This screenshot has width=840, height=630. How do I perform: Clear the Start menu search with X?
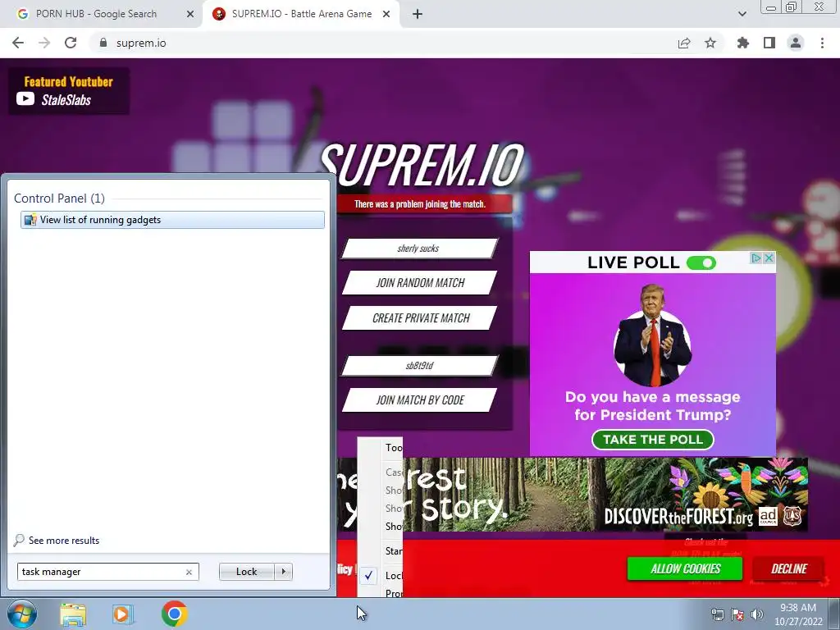tap(189, 572)
